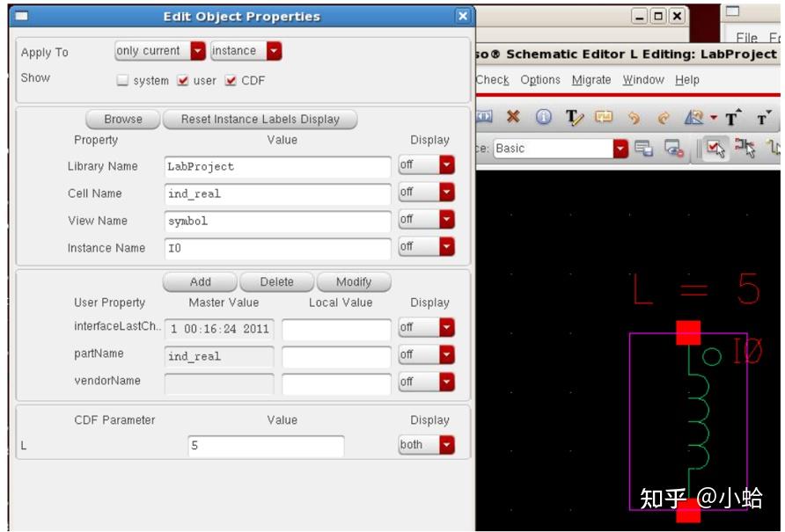Click the Note annotation icon on the toolbar
The height and width of the screenshot is (532, 785).
click(x=602, y=117)
